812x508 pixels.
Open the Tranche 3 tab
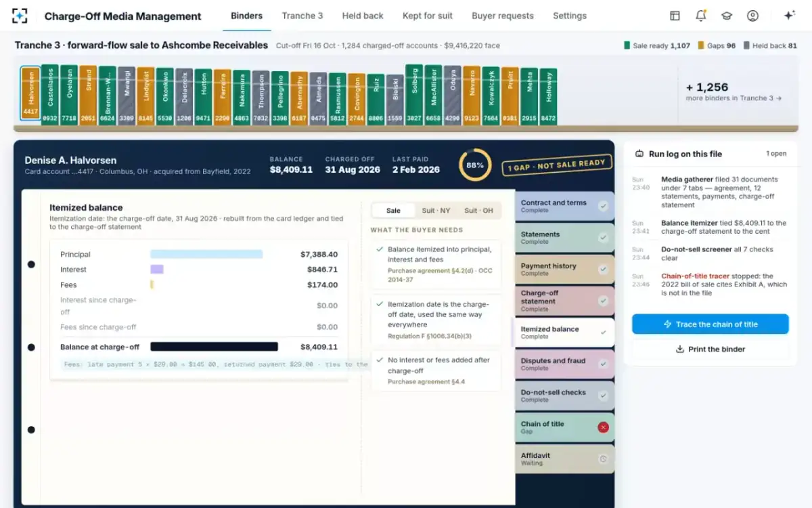click(302, 16)
